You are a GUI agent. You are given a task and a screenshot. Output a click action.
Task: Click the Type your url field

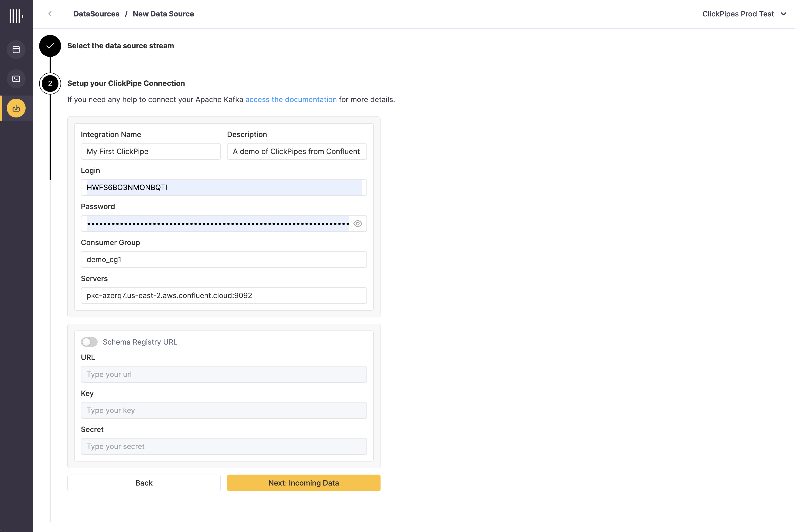pos(223,374)
